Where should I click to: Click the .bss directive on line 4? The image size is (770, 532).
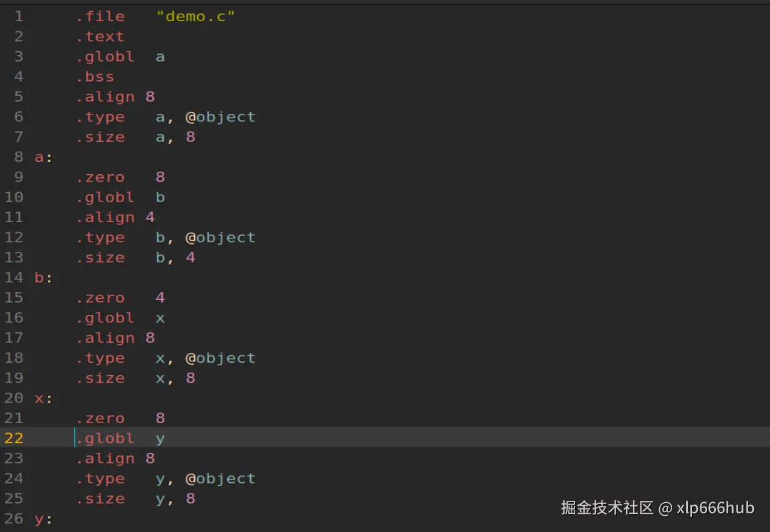(x=95, y=76)
